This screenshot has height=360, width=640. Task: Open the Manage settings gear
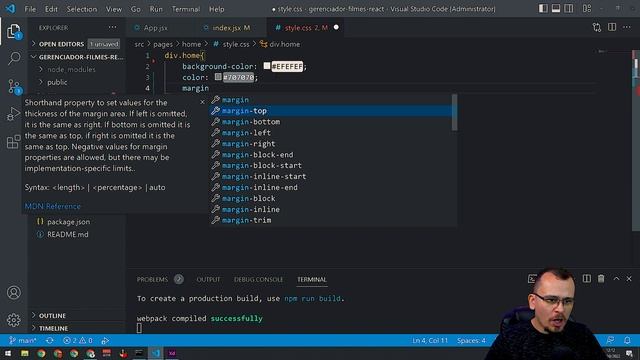coord(13,320)
